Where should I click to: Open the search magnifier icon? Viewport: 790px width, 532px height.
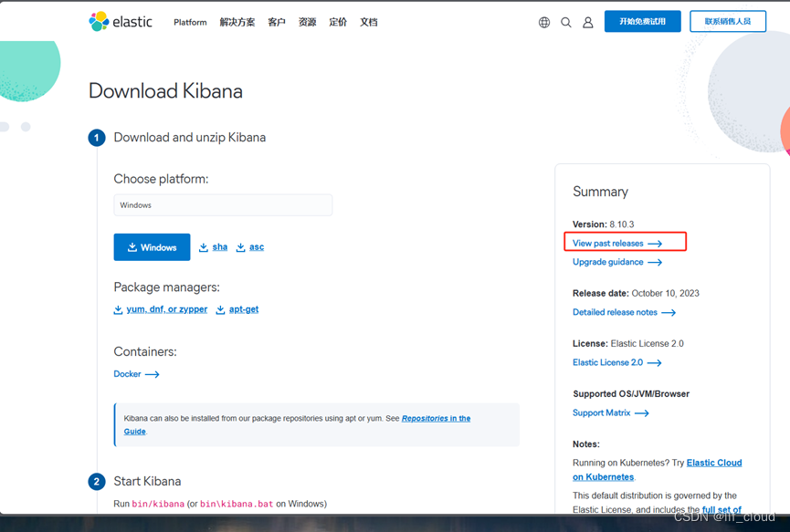point(566,22)
